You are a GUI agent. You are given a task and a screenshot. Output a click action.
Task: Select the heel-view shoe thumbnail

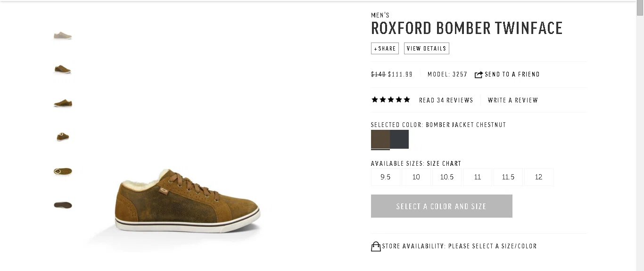pos(63,137)
